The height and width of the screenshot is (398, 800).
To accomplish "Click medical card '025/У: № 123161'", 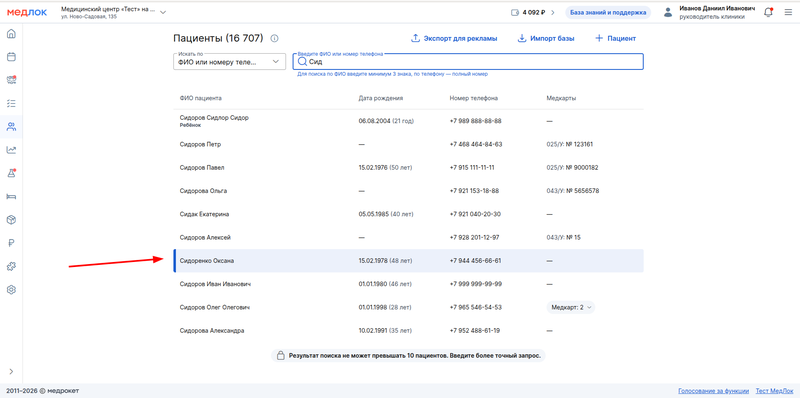I will click(x=569, y=144).
